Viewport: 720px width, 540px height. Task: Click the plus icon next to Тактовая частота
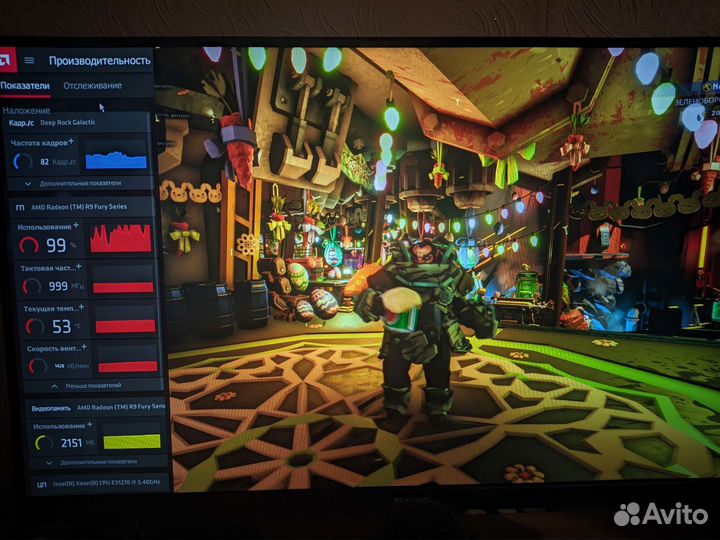tap(78, 267)
